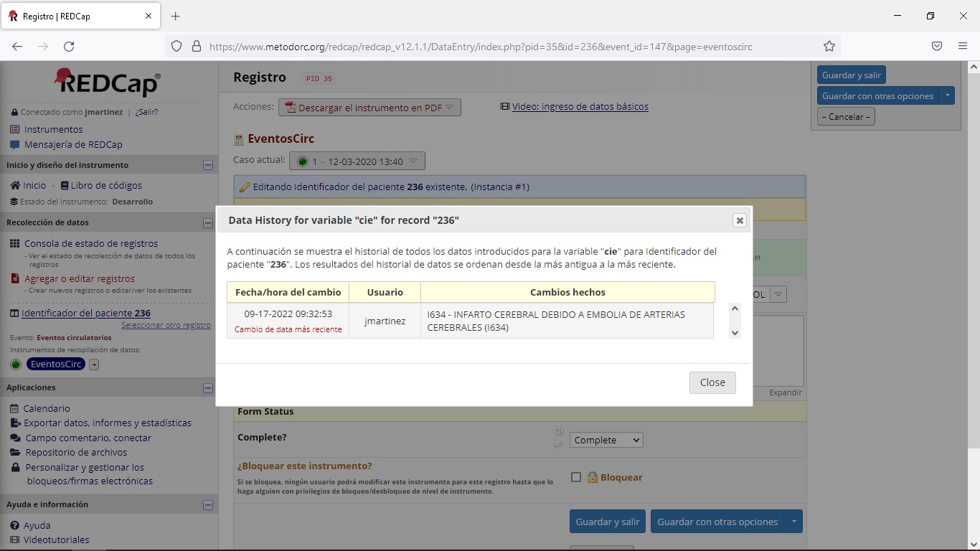
Task: Select the Instrumentos icon
Action: (x=14, y=129)
